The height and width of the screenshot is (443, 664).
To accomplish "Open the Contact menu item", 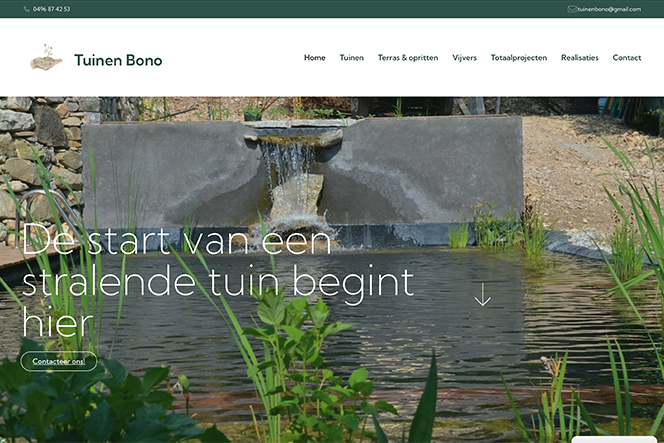I will (x=627, y=58).
